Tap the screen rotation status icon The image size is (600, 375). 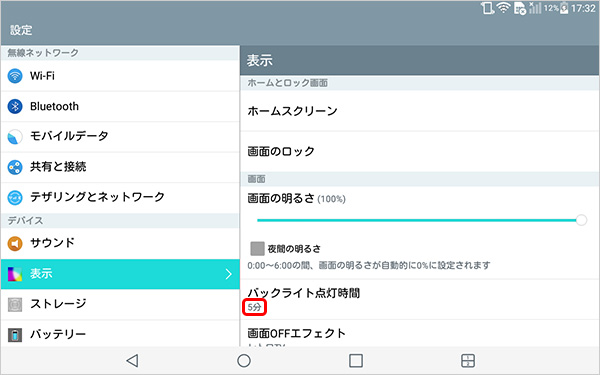[487, 8]
